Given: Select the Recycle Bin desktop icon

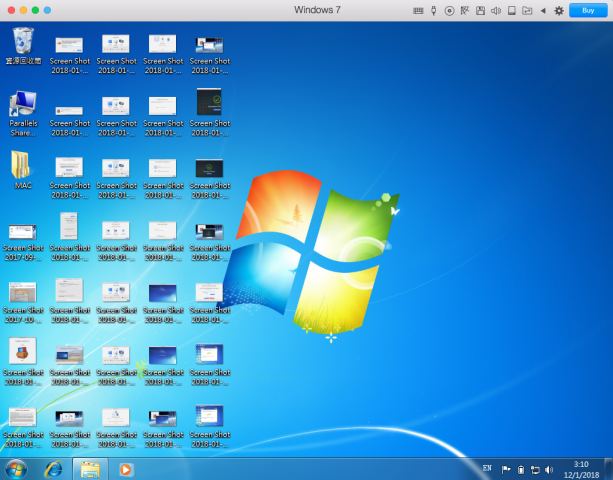Looking at the screenshot, I should coord(23,46).
